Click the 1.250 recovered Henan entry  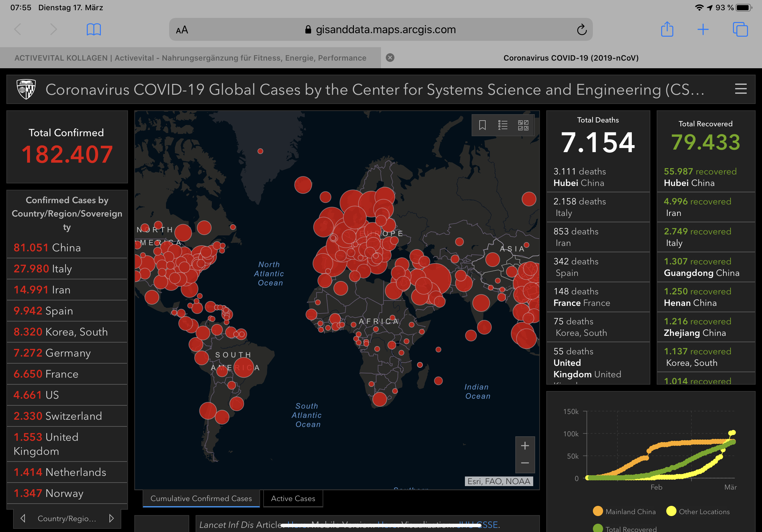point(706,297)
